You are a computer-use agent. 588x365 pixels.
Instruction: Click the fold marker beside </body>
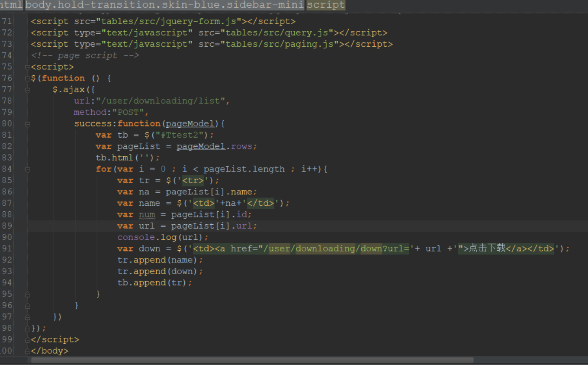[28, 351]
